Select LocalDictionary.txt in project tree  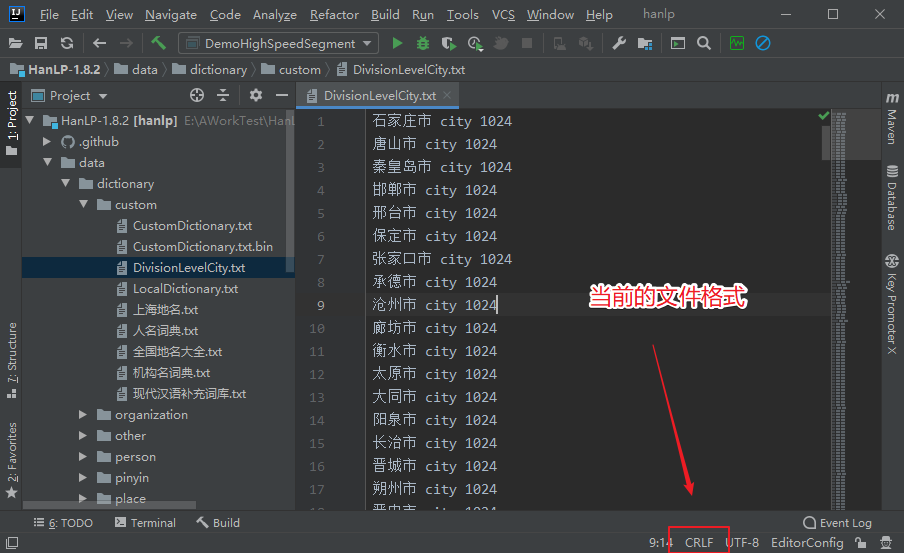pos(185,288)
